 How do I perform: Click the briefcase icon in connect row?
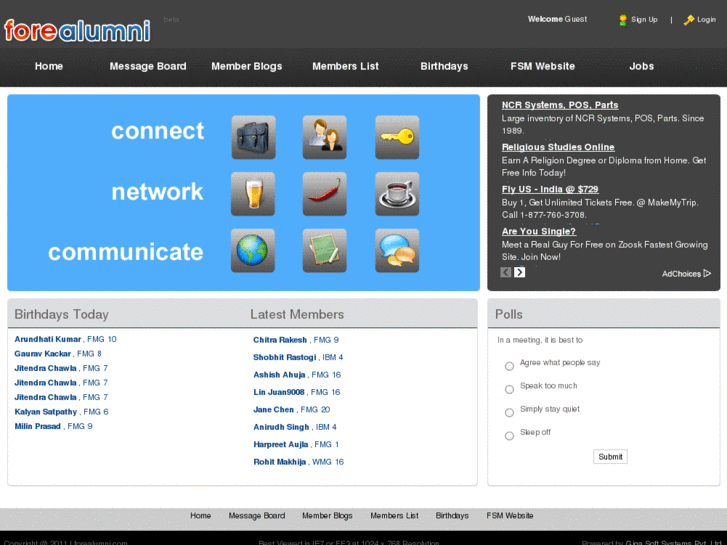coord(253,137)
